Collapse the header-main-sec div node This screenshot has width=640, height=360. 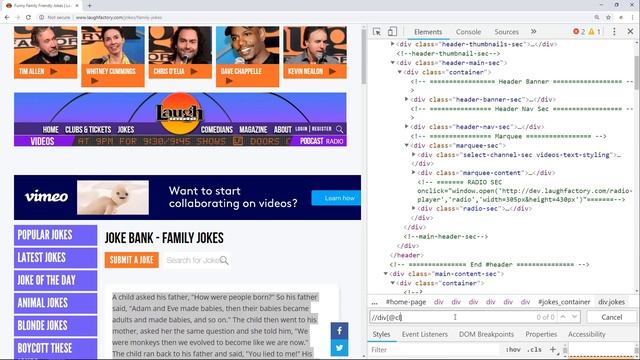click(x=393, y=62)
